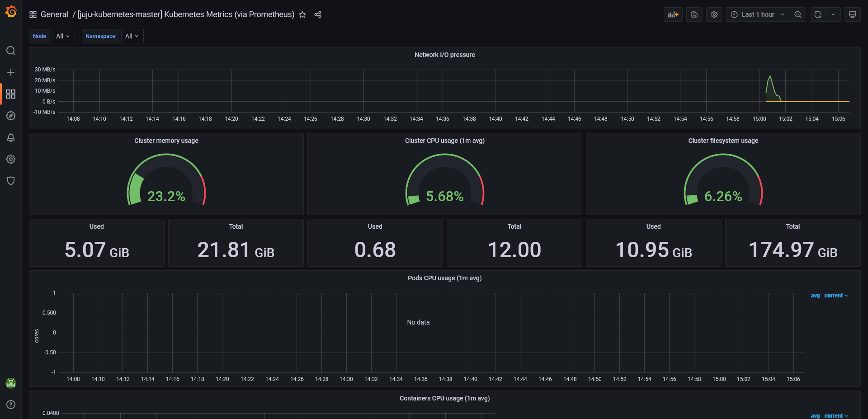Open the Node variable All dropdown

63,36
